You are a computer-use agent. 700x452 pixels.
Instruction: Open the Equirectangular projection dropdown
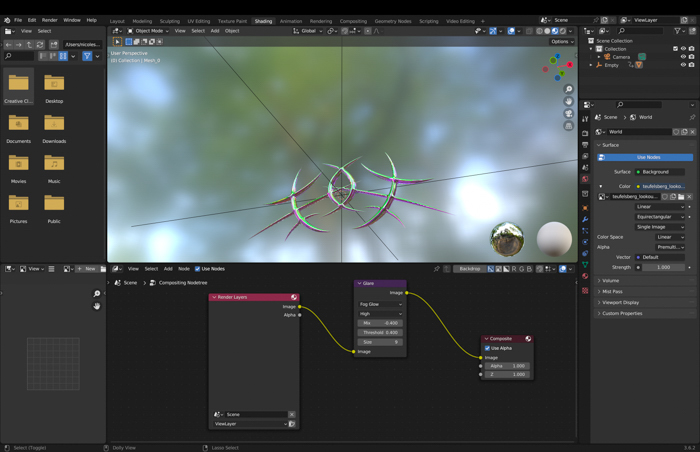pyautogui.click(x=660, y=216)
